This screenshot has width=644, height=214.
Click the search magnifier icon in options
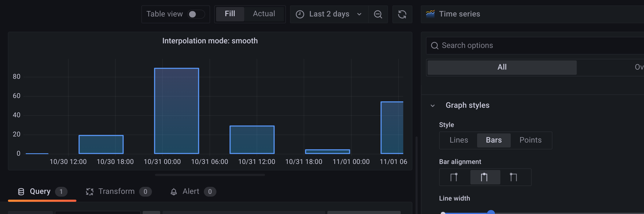coord(435,45)
